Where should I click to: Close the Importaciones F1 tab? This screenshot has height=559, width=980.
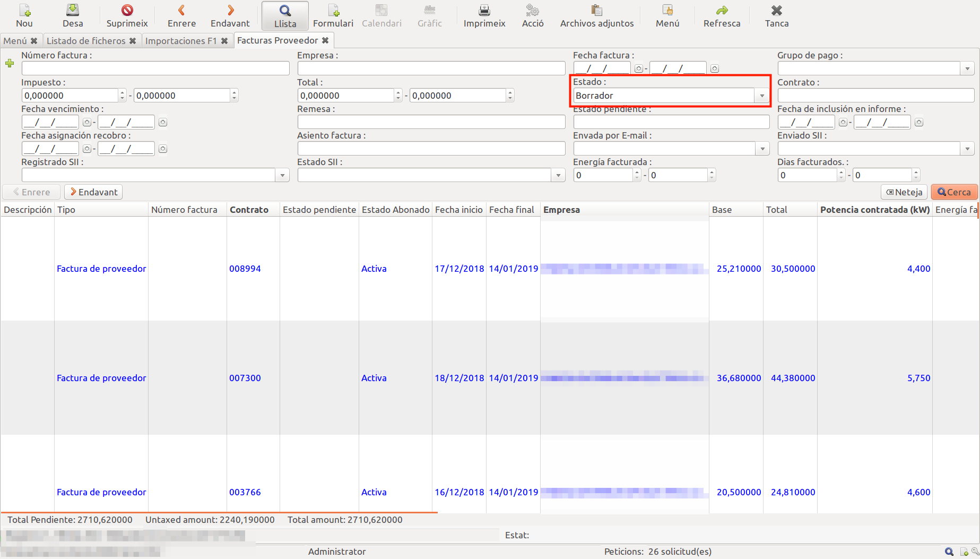click(x=224, y=41)
